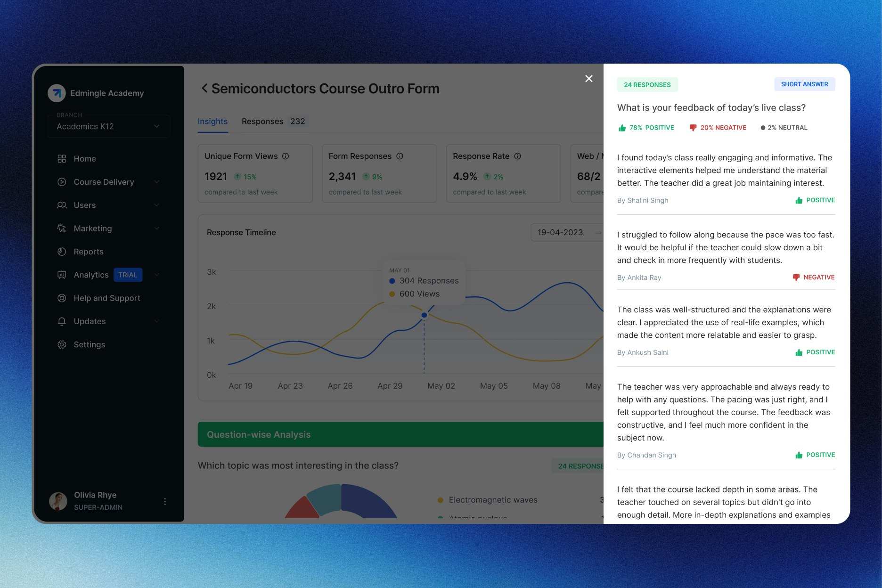The height and width of the screenshot is (588, 882).
Task: Close the feedback responses panel
Action: [x=588, y=79]
